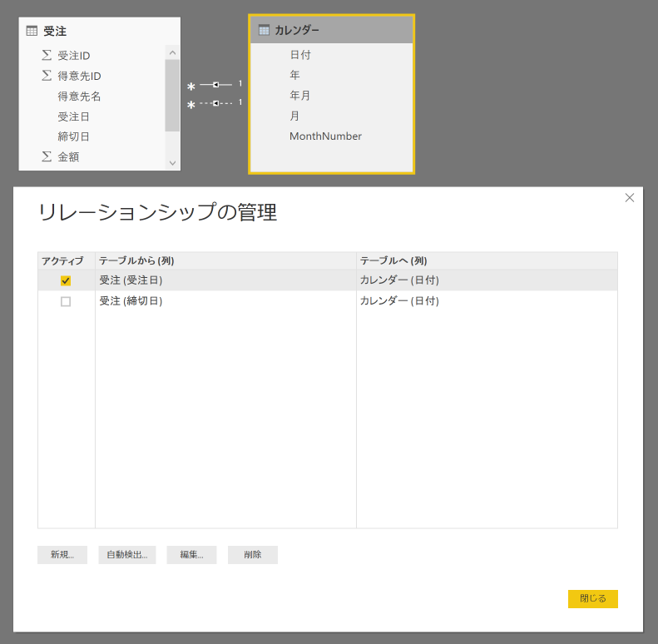Viewport: 658px width, 644px height.
Task: Click the アクティブ column header
Action: coord(67,260)
